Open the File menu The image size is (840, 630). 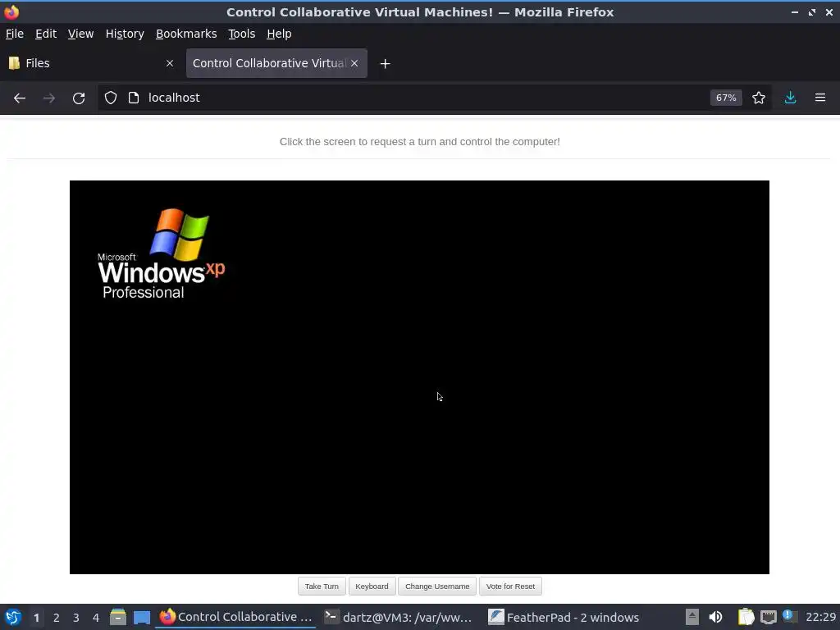15,34
